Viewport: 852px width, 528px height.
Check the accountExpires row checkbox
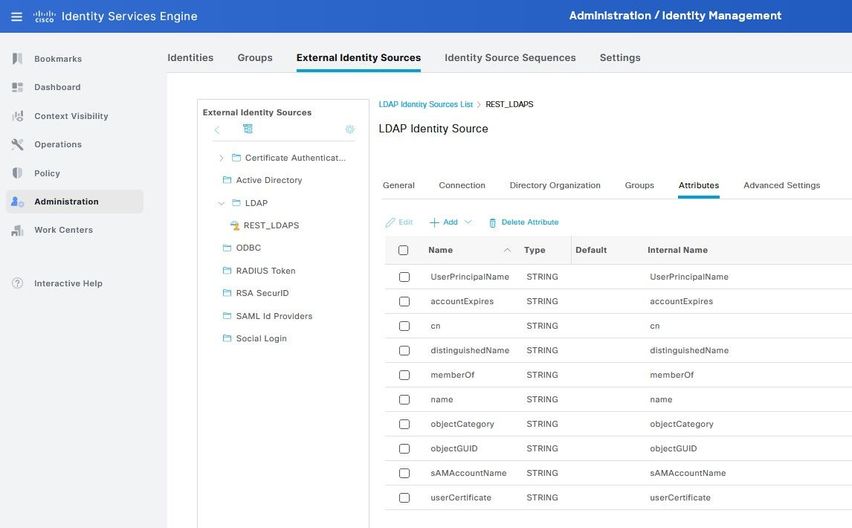click(x=404, y=301)
